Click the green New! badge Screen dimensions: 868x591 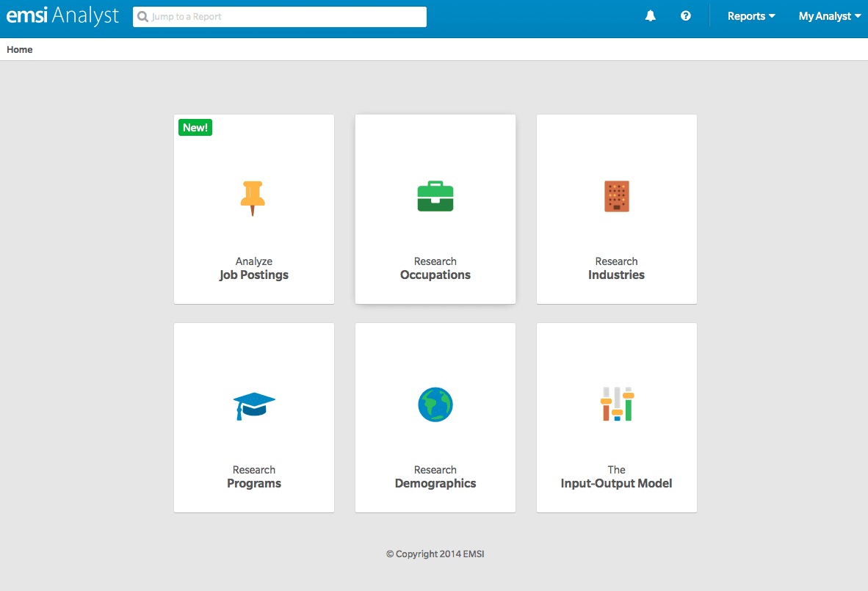coord(195,128)
